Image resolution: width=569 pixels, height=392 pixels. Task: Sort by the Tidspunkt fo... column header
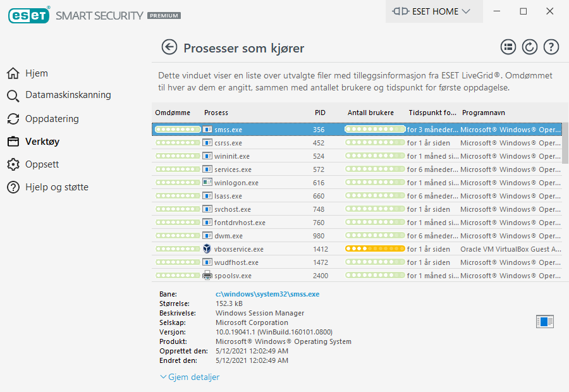point(432,113)
